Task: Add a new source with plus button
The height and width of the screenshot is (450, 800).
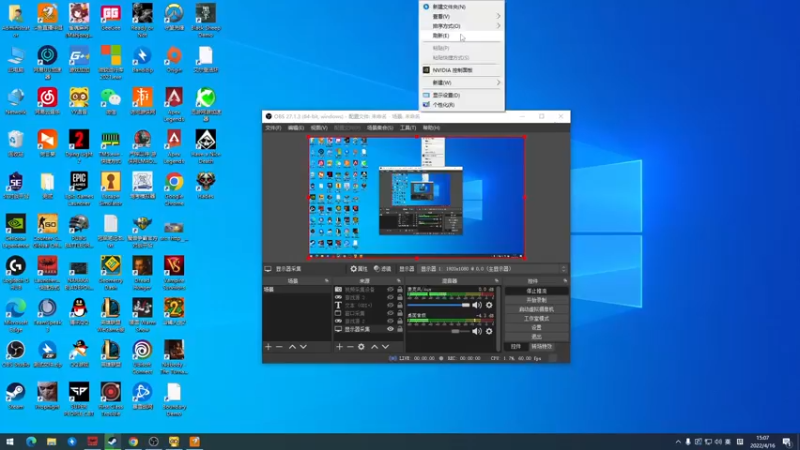Action: [x=339, y=347]
